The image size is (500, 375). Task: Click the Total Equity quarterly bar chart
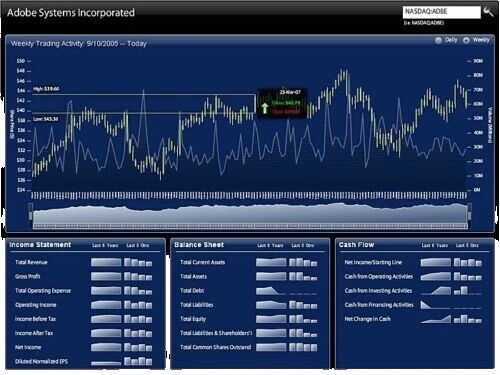pyautogui.click(x=303, y=319)
